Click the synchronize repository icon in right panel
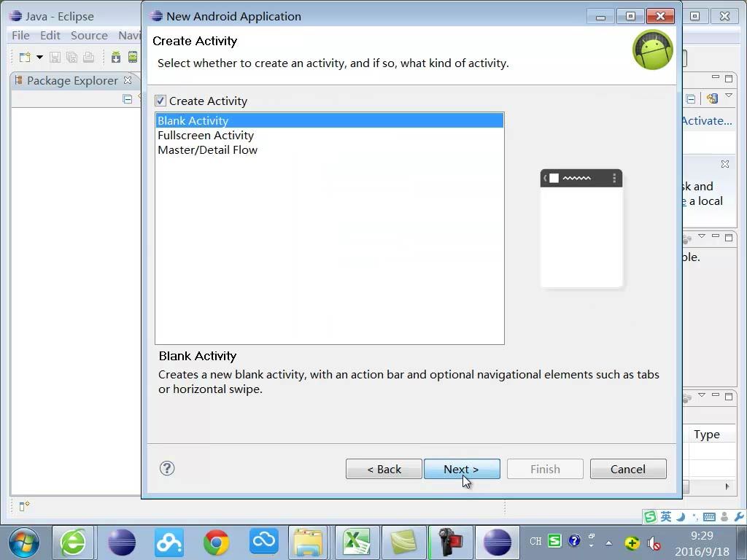Viewport: 747px width, 560px height. 712,98
